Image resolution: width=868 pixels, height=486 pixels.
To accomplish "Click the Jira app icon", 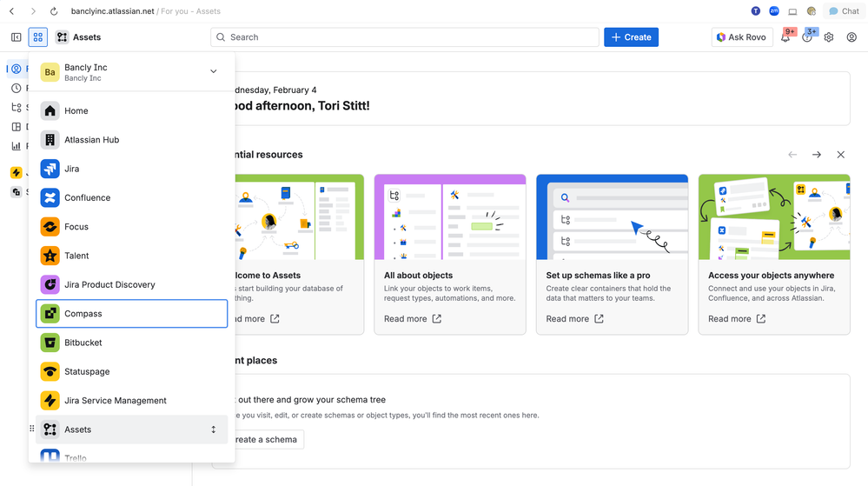I will [50, 169].
